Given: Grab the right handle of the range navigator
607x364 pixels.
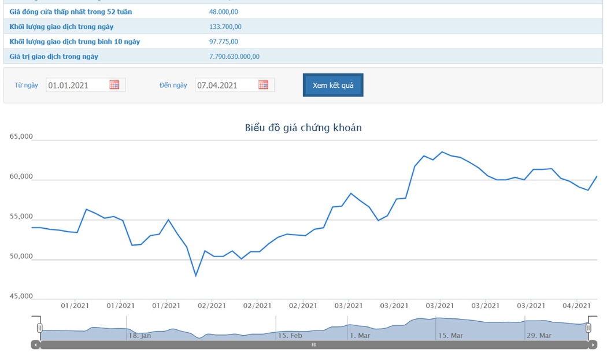Looking at the screenshot, I should [588, 328].
